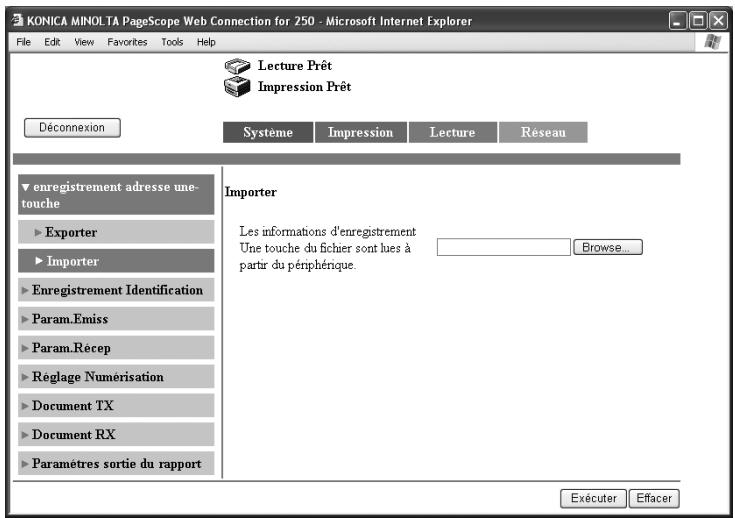This screenshot has width=735, height=518.
Task: Select Exporter in the sidebar
Action: 116,232
